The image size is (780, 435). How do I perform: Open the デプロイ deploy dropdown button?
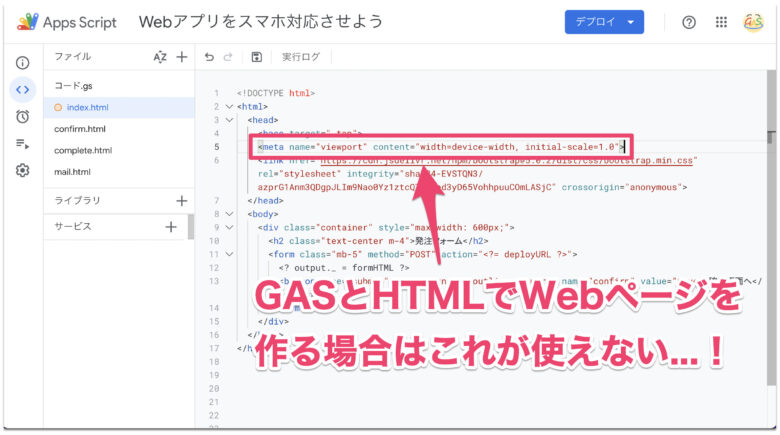(x=604, y=22)
